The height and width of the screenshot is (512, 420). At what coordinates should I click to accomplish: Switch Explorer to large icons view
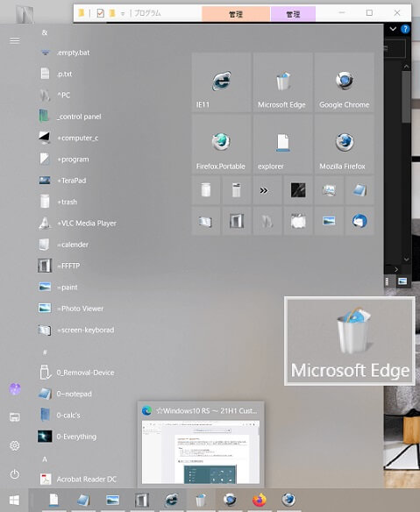click(x=402, y=281)
